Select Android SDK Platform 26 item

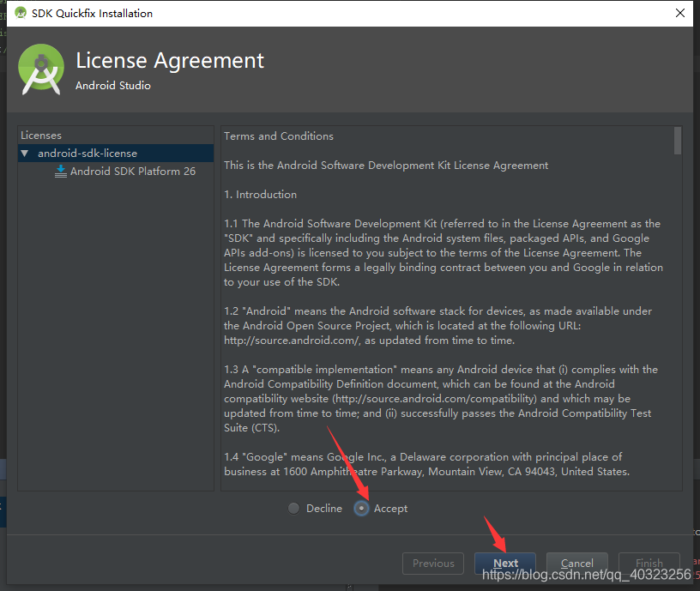(133, 172)
